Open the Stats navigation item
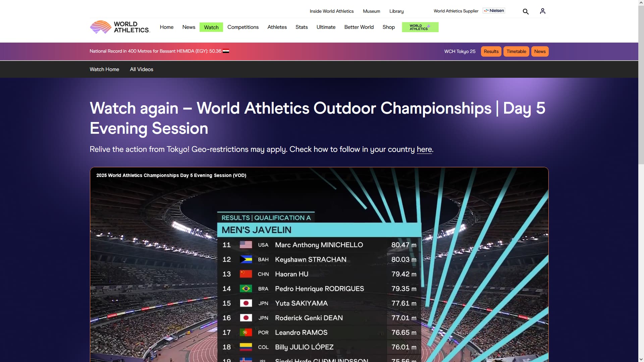 302,27
